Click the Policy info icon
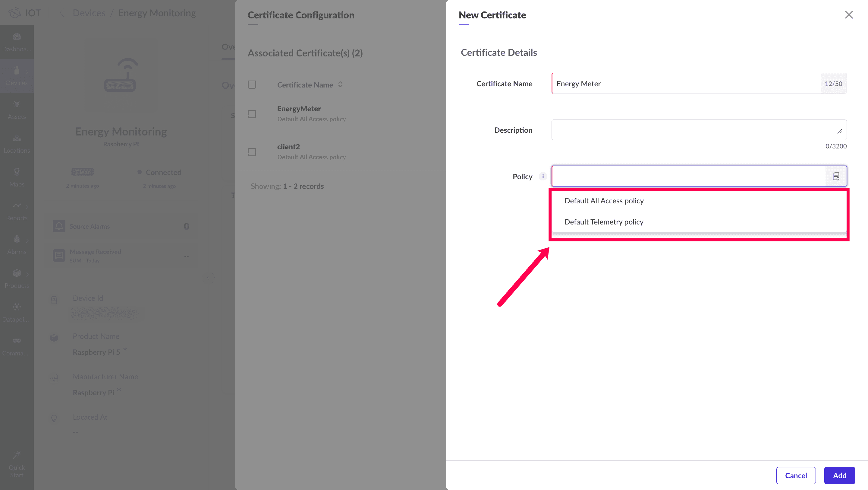This screenshot has width=868, height=490. tap(543, 177)
